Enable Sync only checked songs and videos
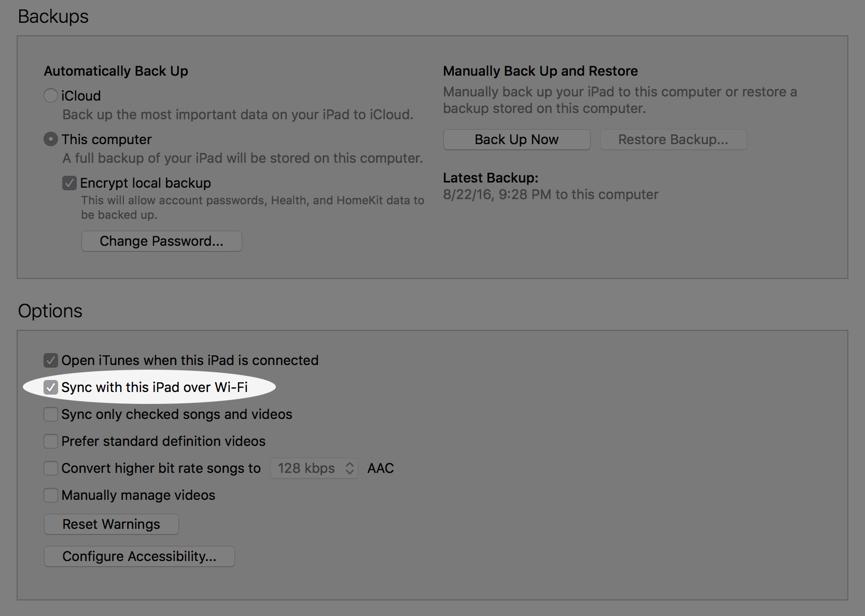Viewport: 865px width, 616px height. [x=50, y=414]
